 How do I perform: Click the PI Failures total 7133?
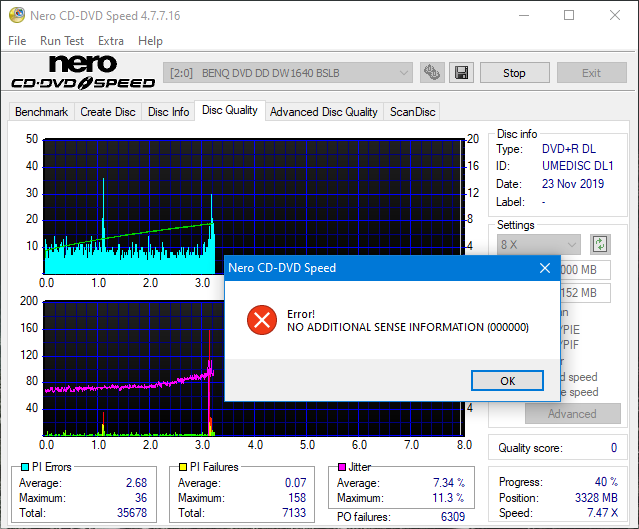(x=294, y=513)
